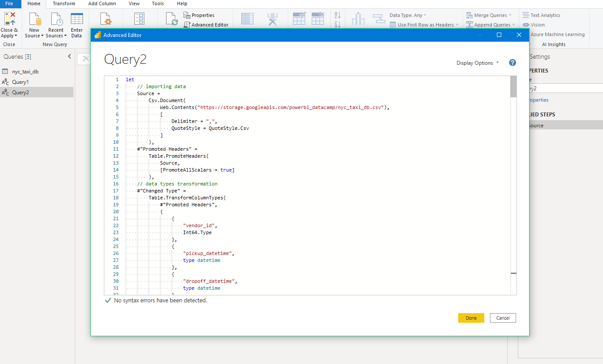
Task: Open Recent Sources icon
Action: 56,20
